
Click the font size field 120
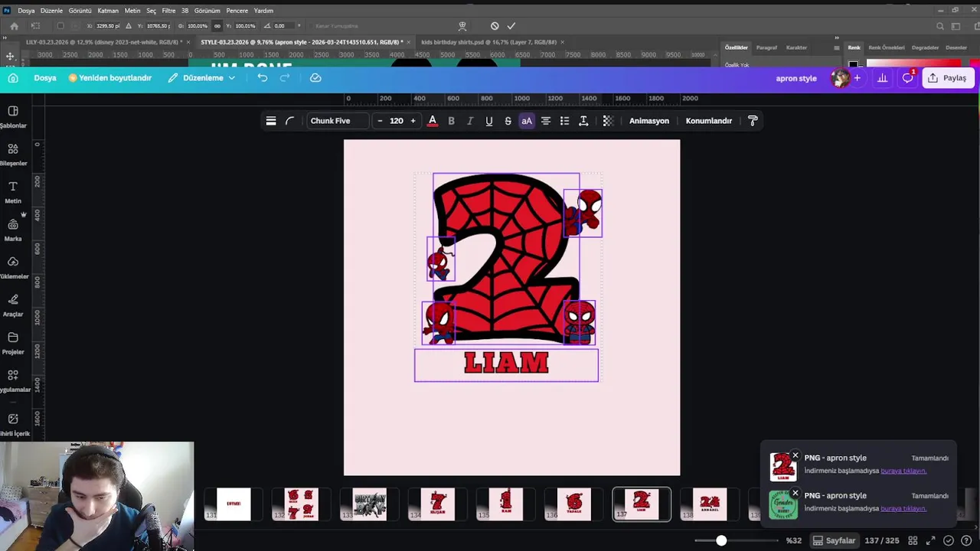396,121
